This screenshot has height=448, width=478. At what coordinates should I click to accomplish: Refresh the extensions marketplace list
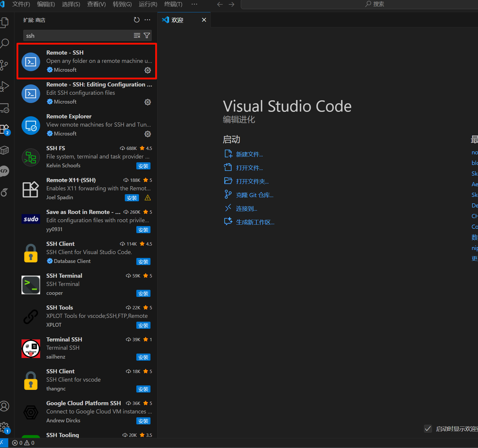coord(137,20)
